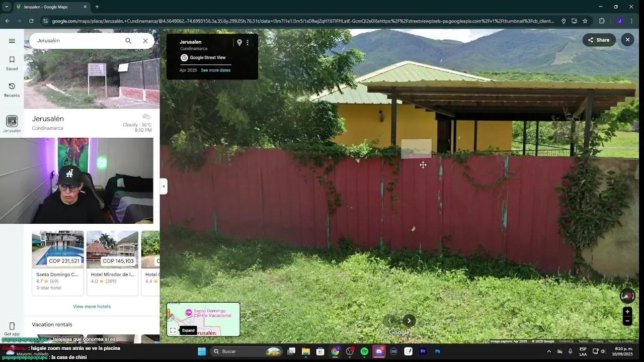Image resolution: width=644 pixels, height=362 pixels.
Task: Open the Saved places panel
Action: coord(12,63)
